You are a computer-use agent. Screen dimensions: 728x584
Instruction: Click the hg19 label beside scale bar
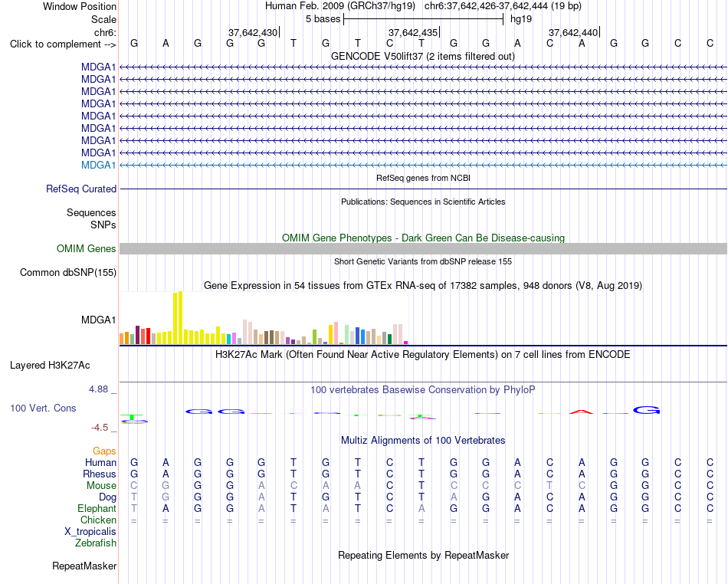click(521, 19)
